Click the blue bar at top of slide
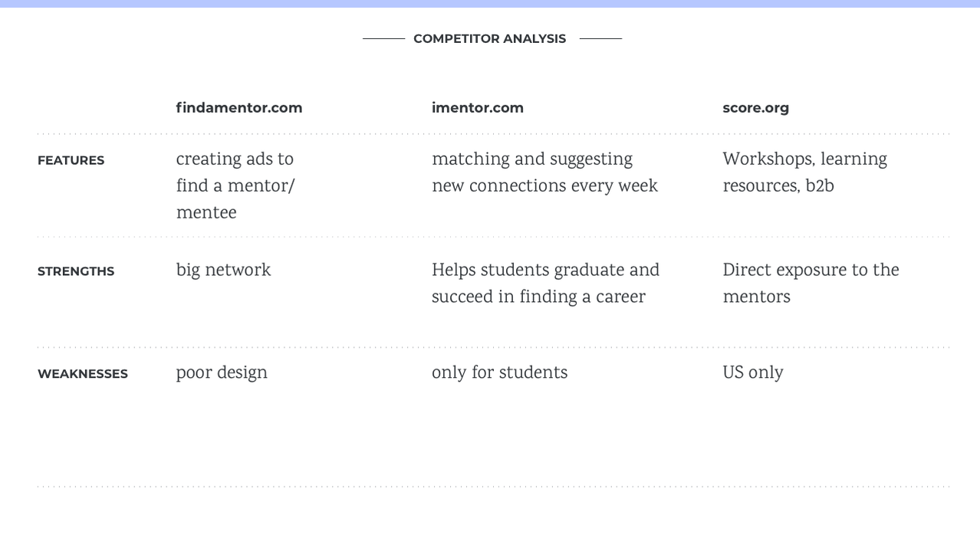The image size is (980, 551). click(490, 4)
